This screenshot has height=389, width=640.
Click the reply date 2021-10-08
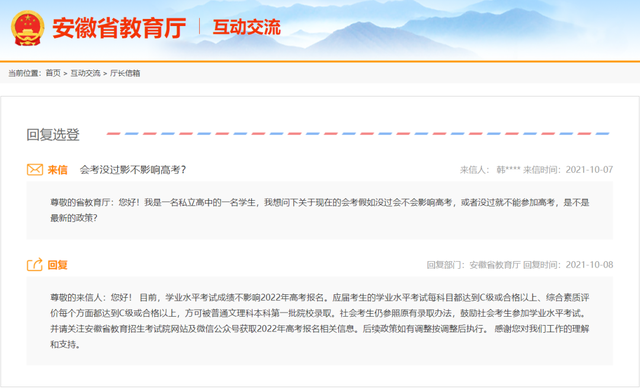tap(589, 265)
